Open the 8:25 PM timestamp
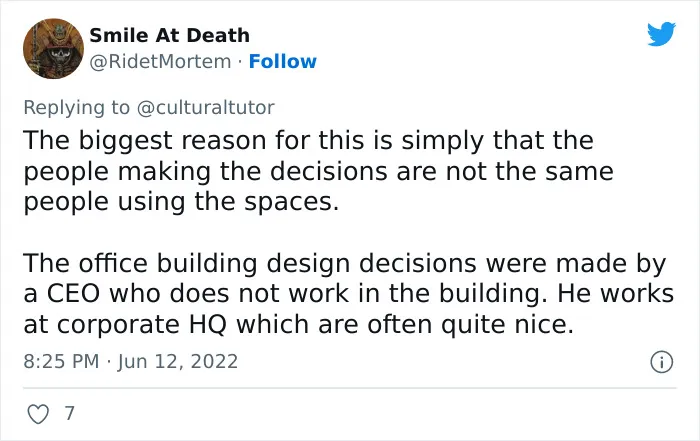 tap(61, 361)
